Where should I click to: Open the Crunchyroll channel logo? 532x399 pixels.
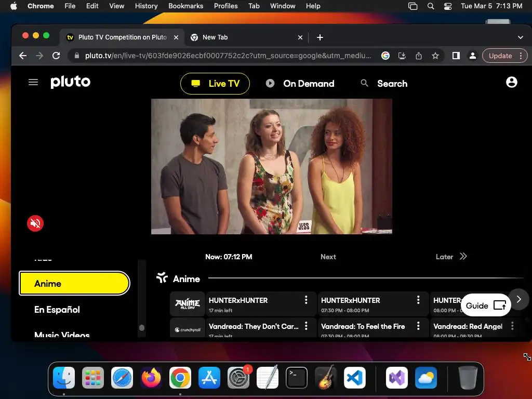[188, 329]
